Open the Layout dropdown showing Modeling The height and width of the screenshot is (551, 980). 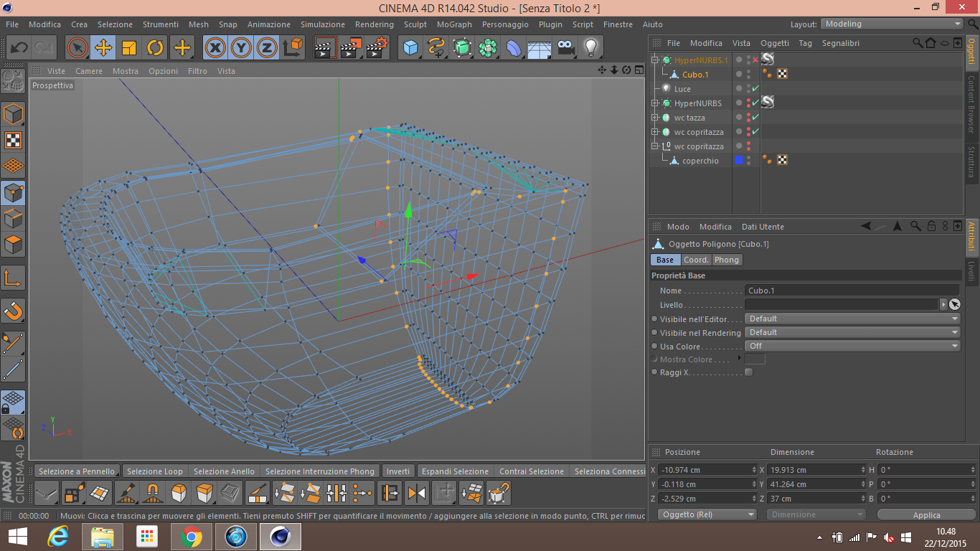(890, 24)
